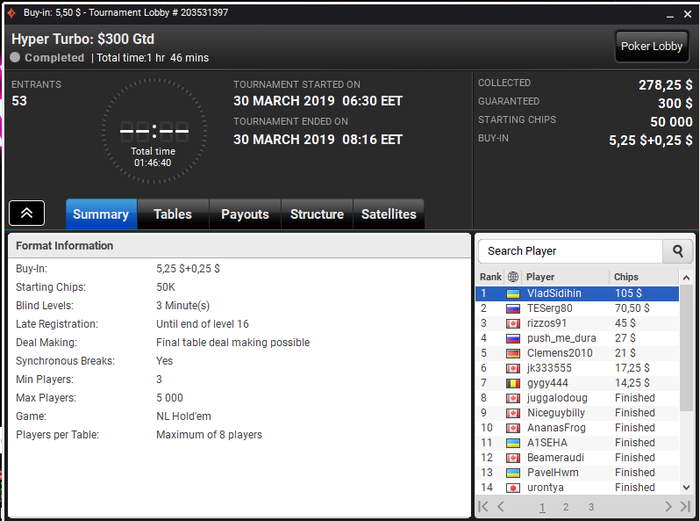
Task: Click the globe country column icon
Action: [513, 277]
